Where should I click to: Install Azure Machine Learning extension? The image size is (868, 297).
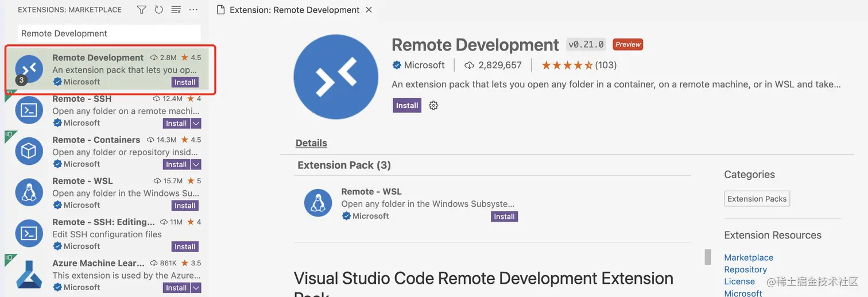176,288
